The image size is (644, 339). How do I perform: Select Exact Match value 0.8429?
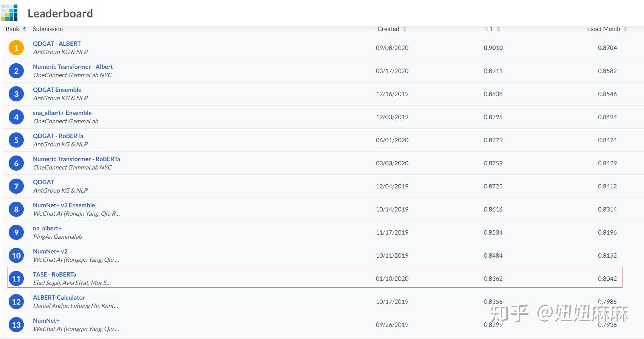[x=607, y=163]
